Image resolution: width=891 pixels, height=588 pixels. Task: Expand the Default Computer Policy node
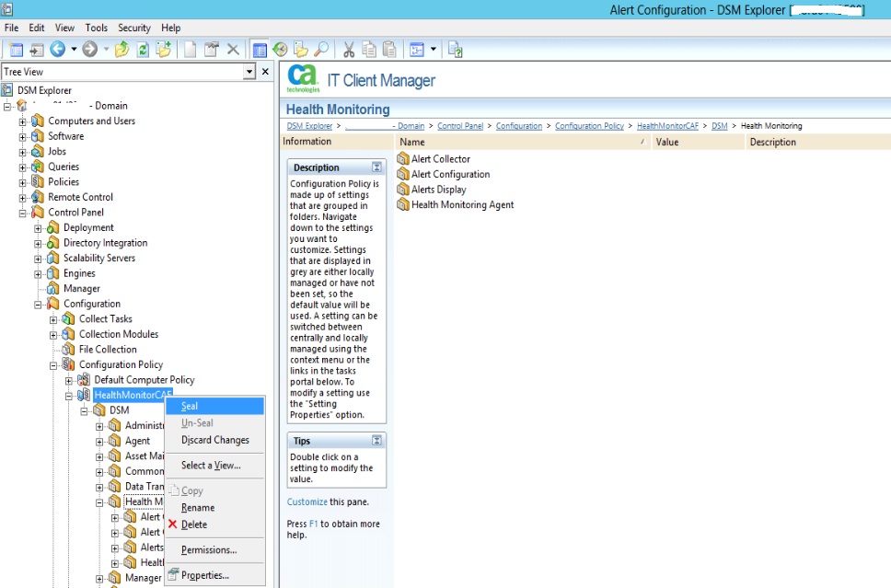tap(69, 380)
